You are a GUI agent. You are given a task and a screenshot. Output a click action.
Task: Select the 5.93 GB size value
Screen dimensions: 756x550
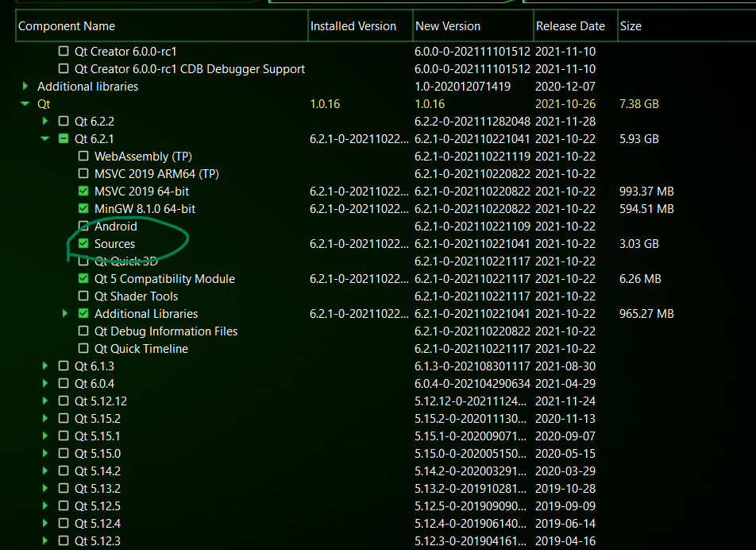click(x=638, y=139)
